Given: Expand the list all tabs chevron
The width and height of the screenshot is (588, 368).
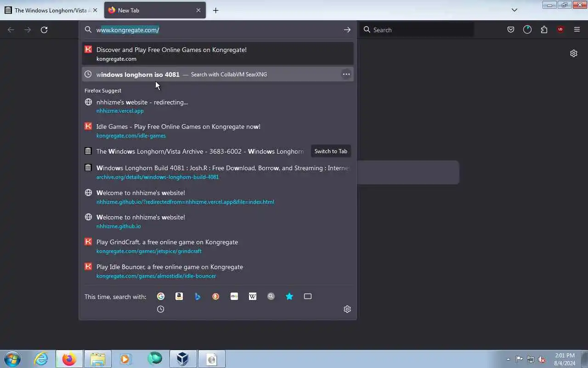Looking at the screenshot, I should (514, 10).
